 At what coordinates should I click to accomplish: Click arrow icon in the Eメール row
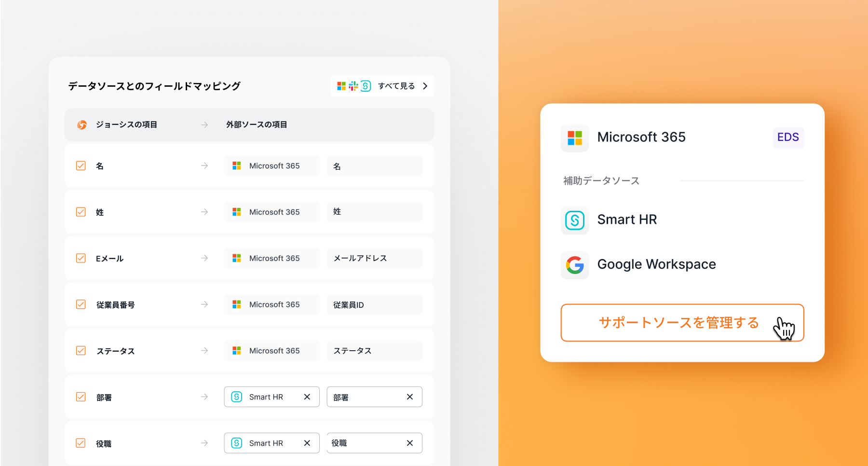coord(204,258)
